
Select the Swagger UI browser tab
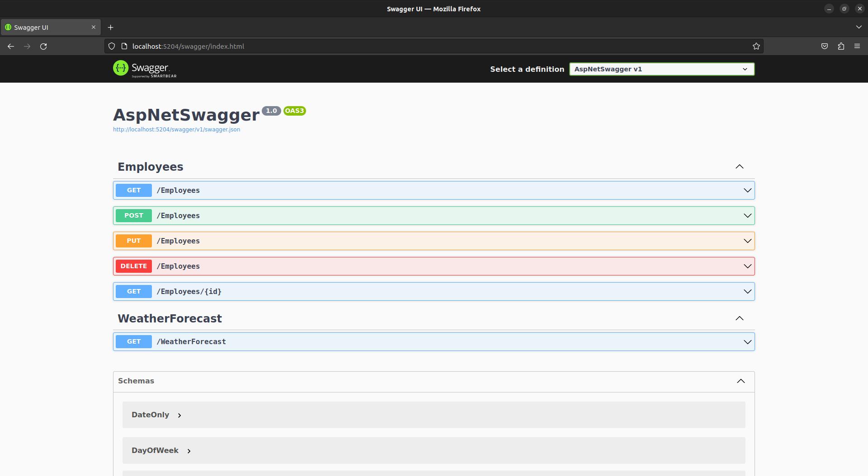click(x=50, y=27)
